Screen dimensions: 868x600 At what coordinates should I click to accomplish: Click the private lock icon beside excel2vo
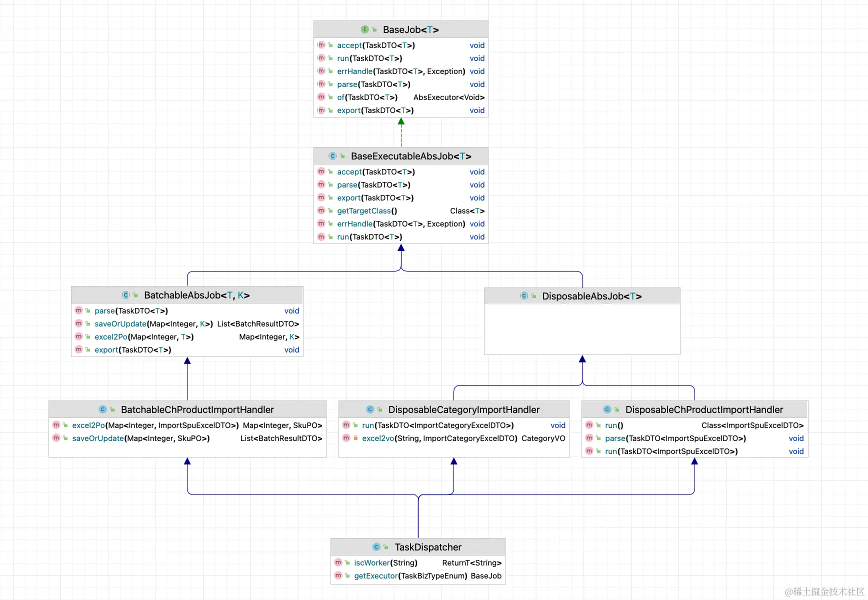click(x=355, y=438)
